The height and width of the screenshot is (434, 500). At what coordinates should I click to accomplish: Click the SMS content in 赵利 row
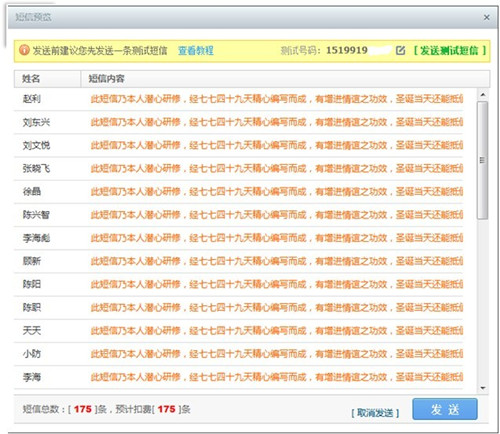277,99
